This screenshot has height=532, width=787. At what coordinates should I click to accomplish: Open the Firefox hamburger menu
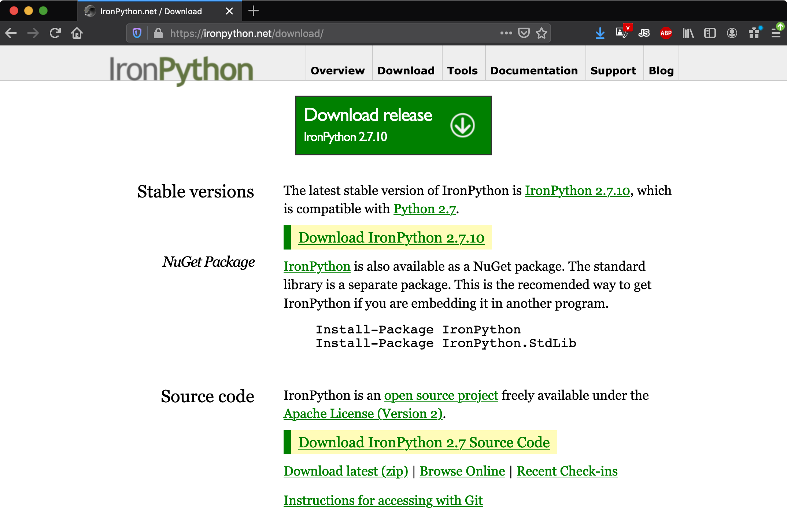[776, 33]
